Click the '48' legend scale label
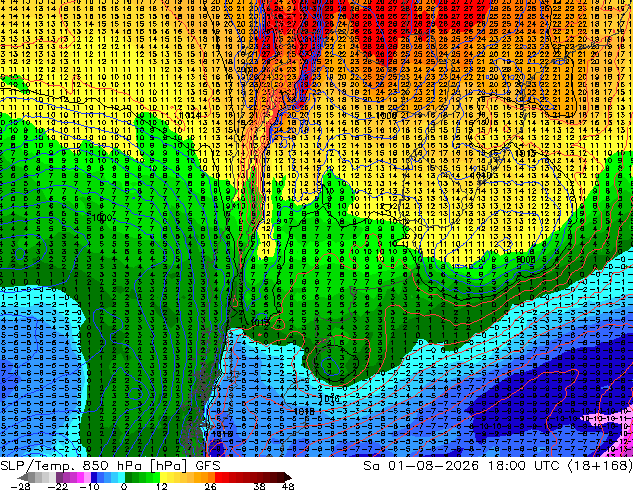 tap(288, 486)
